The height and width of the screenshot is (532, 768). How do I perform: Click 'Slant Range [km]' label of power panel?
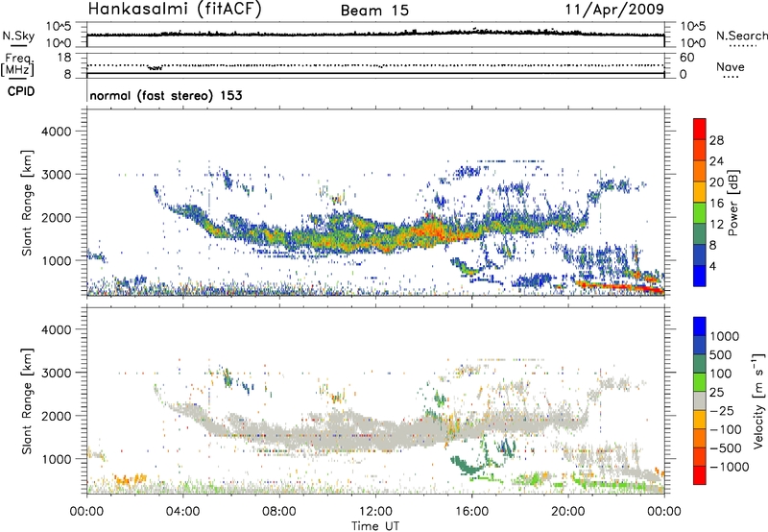tap(27, 203)
